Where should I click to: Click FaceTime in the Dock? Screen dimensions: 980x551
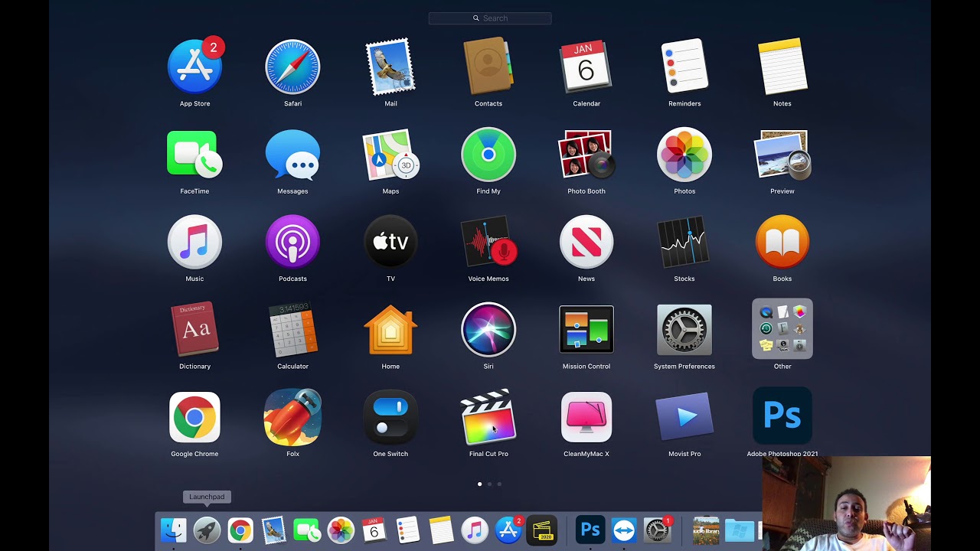tap(307, 530)
